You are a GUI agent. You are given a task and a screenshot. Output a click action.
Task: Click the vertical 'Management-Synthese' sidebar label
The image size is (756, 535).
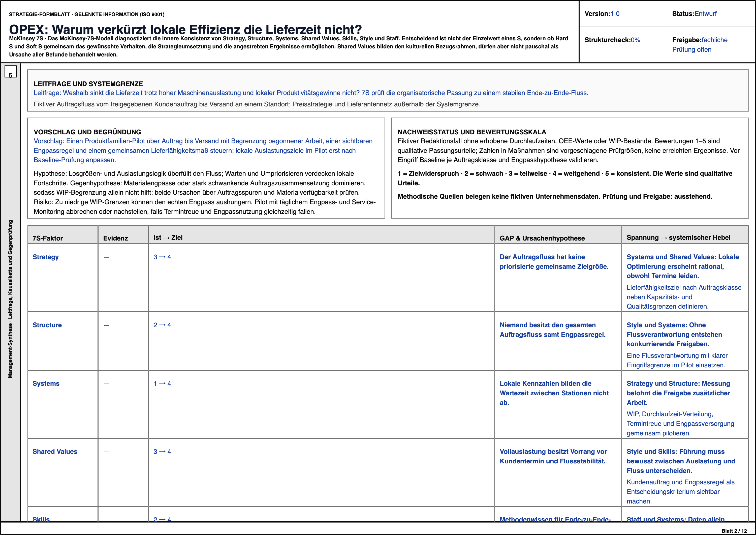click(10, 299)
